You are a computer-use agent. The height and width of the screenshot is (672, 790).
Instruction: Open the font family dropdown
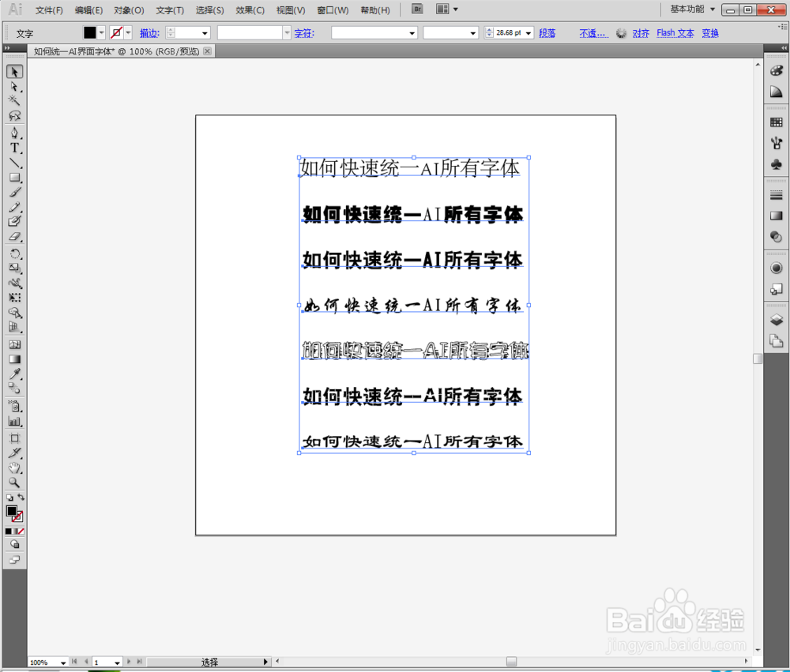tap(412, 33)
